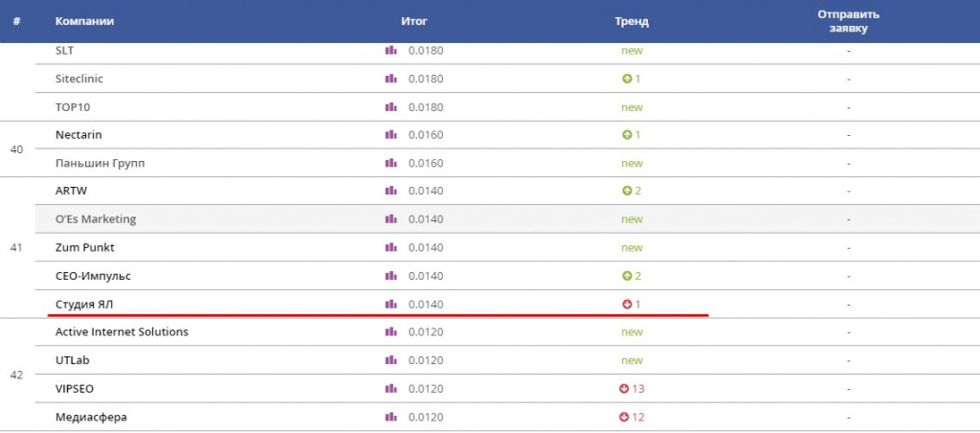This screenshot has height=433, width=980.
Task: Click red down arrow in Медиасфера trend
Action: [x=624, y=418]
